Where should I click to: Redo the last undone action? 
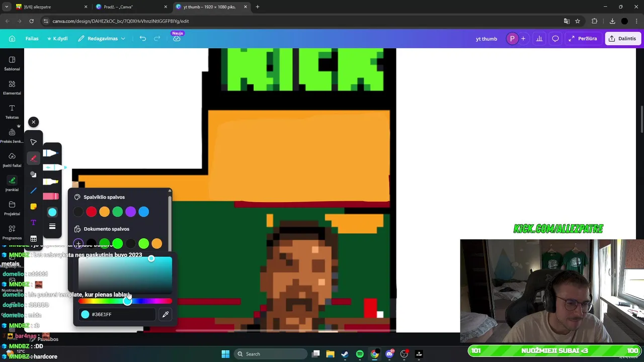point(157,39)
